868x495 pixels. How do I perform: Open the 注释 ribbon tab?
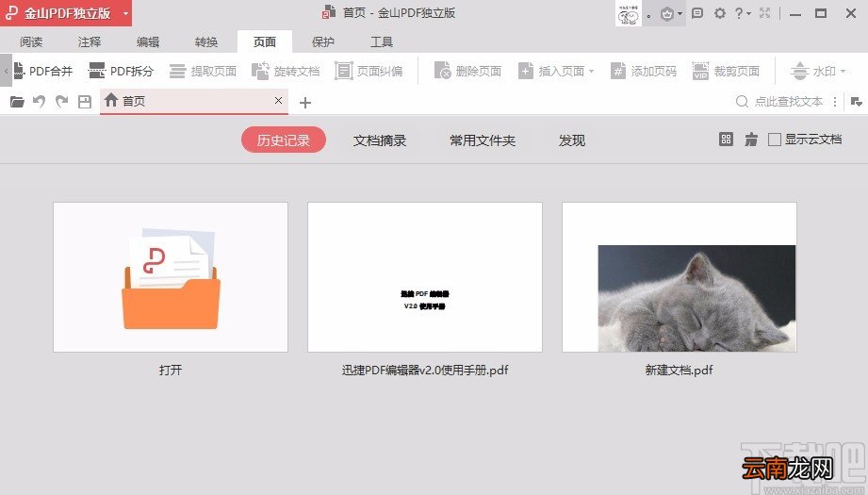(90, 41)
